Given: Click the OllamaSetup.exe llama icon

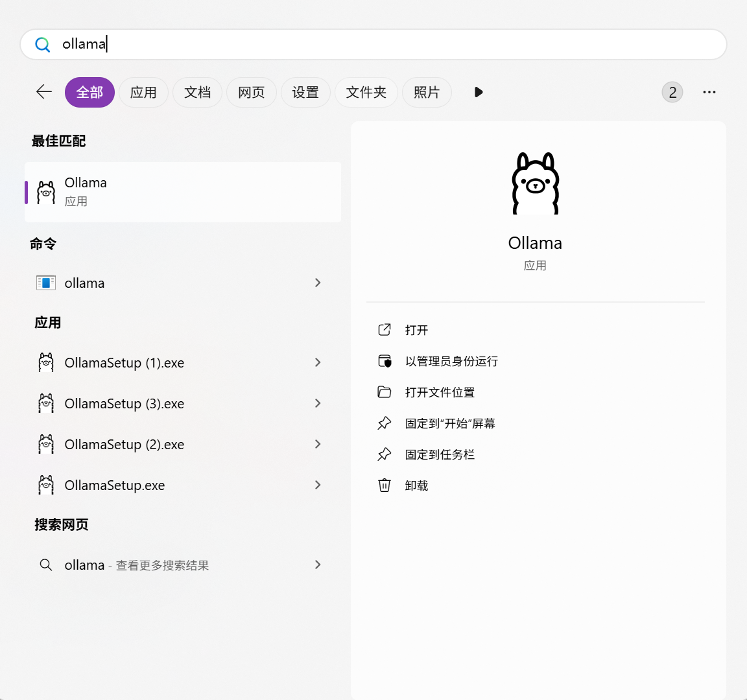Looking at the screenshot, I should 45,485.
